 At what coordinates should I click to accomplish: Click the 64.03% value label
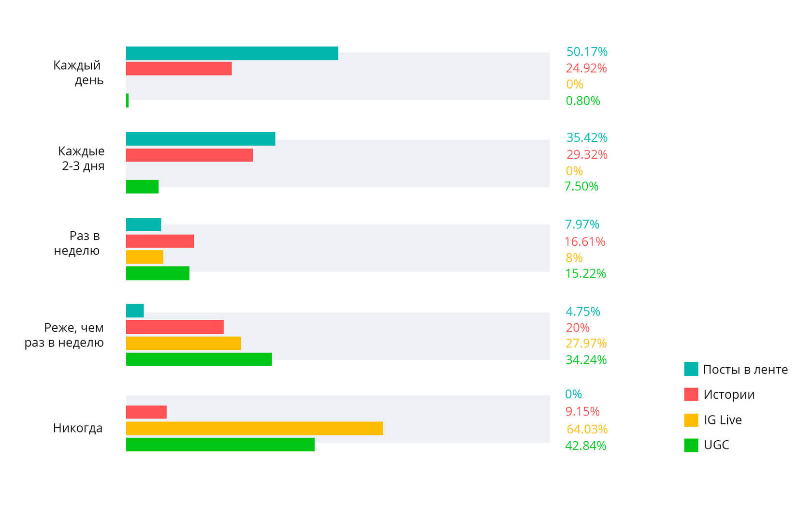(587, 429)
